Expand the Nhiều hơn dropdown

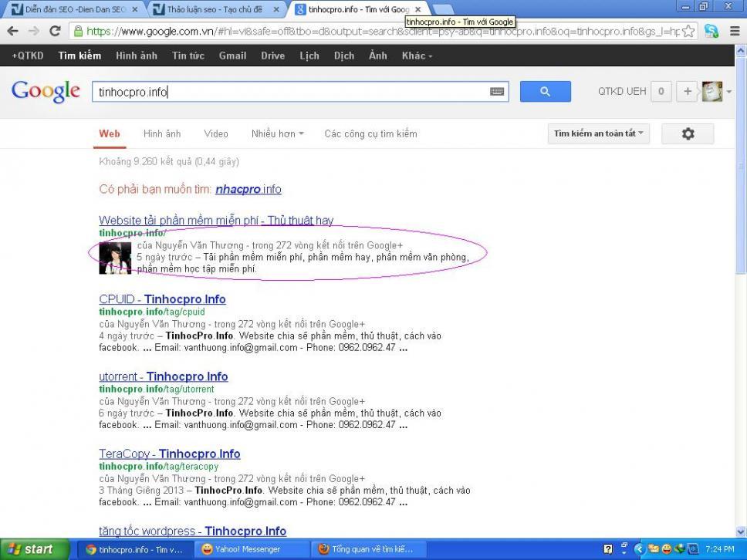[x=277, y=133]
